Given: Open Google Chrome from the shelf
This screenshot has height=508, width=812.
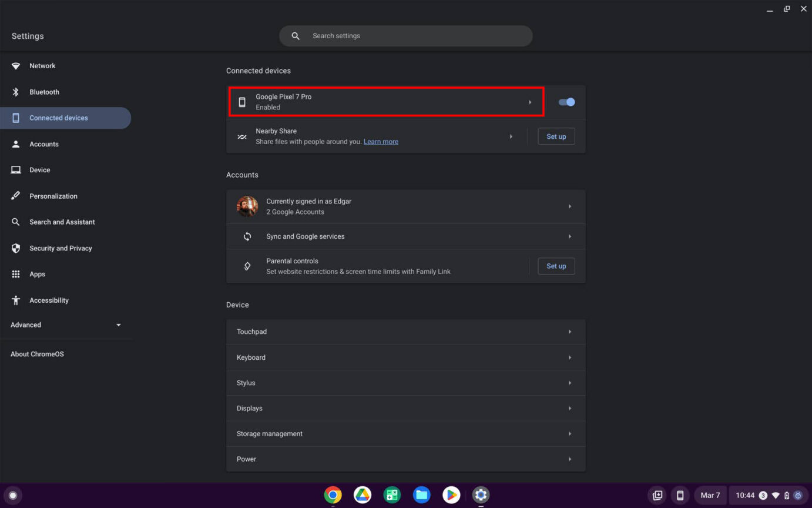Looking at the screenshot, I should pyautogui.click(x=333, y=495).
